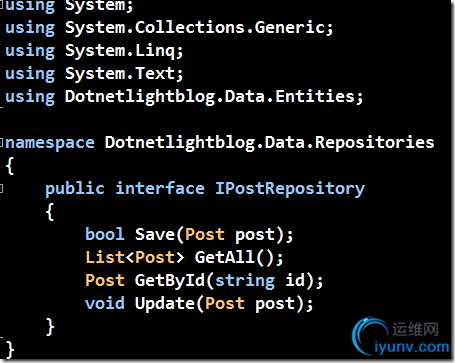
Task: Click the interface keyword
Action: click(x=160, y=189)
